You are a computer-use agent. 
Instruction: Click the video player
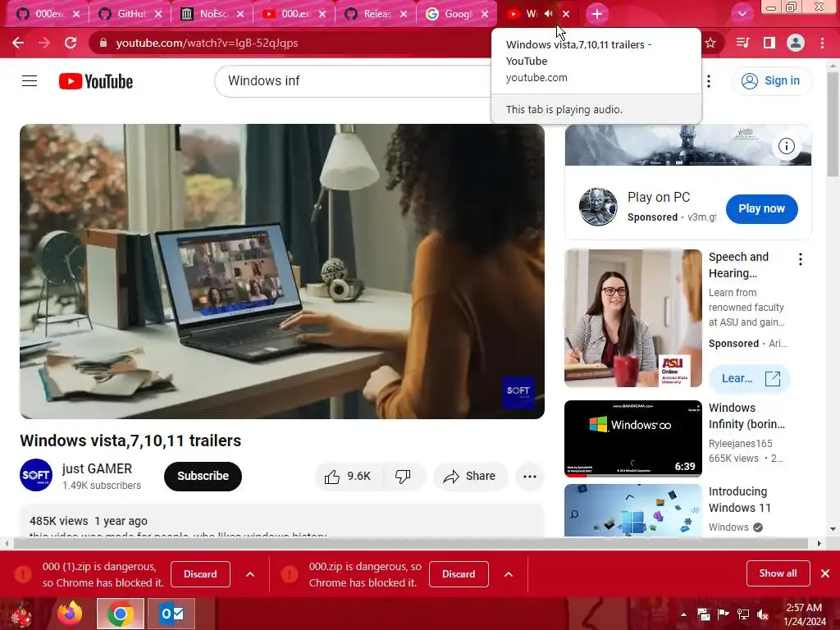pyautogui.click(x=282, y=271)
